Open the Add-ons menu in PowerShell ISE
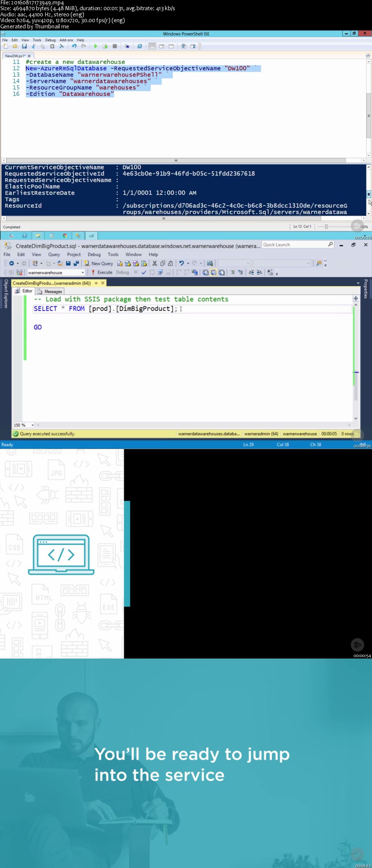 pyautogui.click(x=66, y=40)
